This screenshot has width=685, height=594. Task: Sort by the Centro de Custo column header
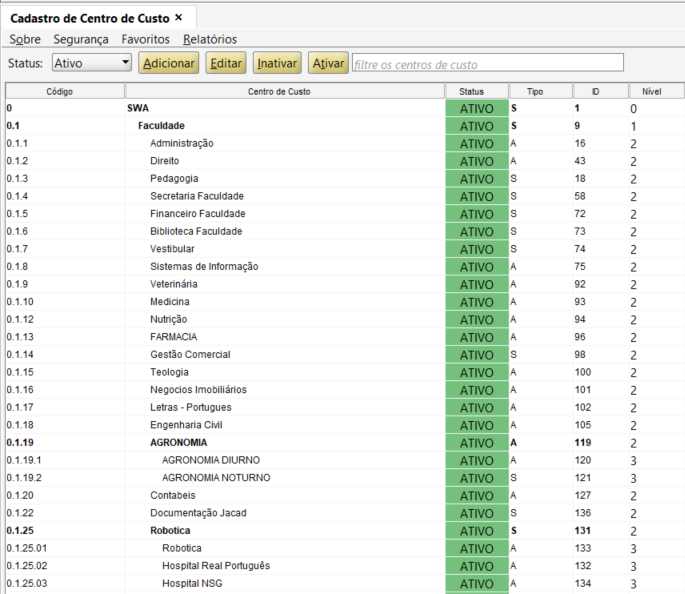(285, 91)
